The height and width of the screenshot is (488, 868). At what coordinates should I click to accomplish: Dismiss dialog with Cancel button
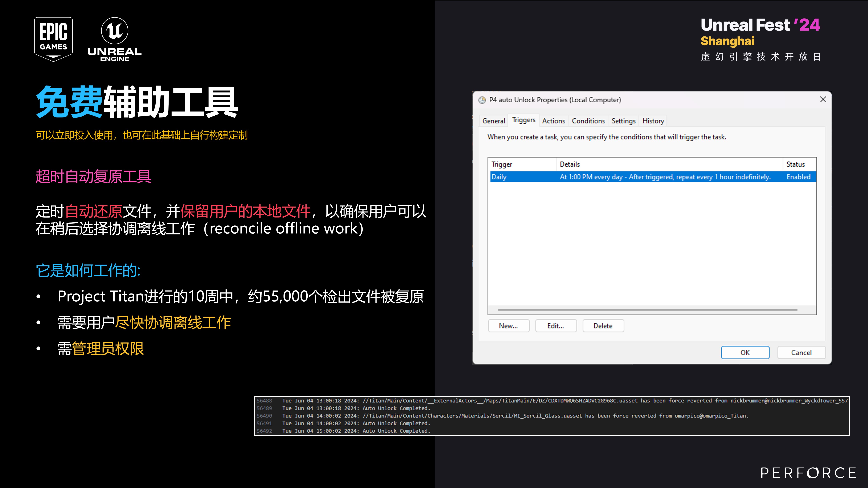pos(801,353)
